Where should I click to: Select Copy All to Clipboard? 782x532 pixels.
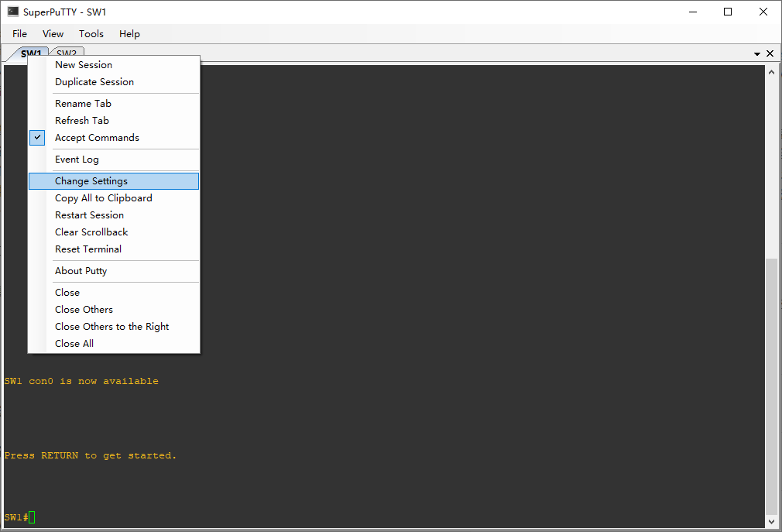115,198
